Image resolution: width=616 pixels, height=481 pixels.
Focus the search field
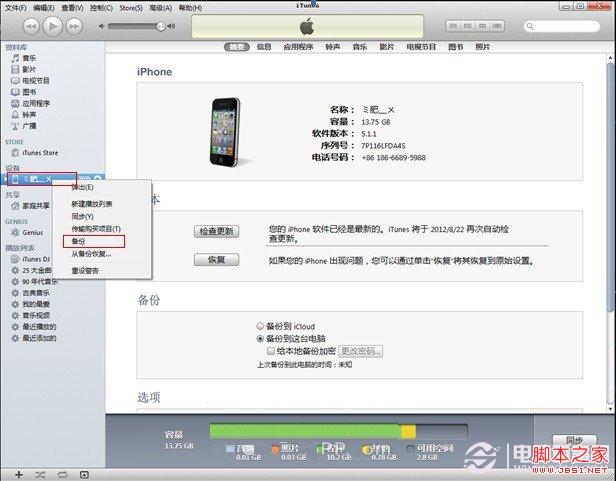(x=562, y=26)
